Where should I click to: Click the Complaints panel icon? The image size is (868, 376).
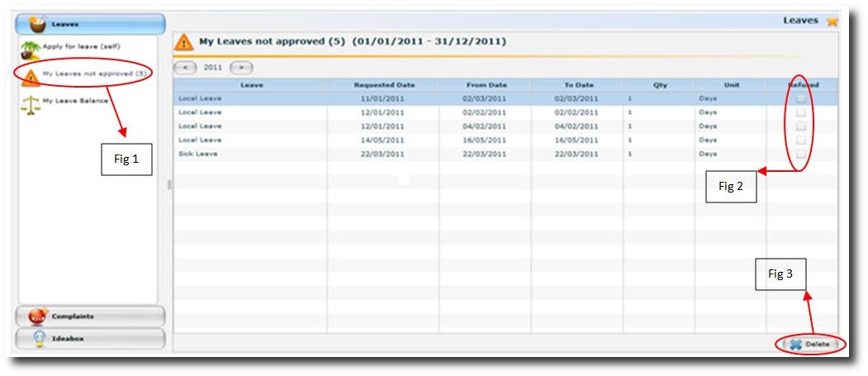coord(38,317)
